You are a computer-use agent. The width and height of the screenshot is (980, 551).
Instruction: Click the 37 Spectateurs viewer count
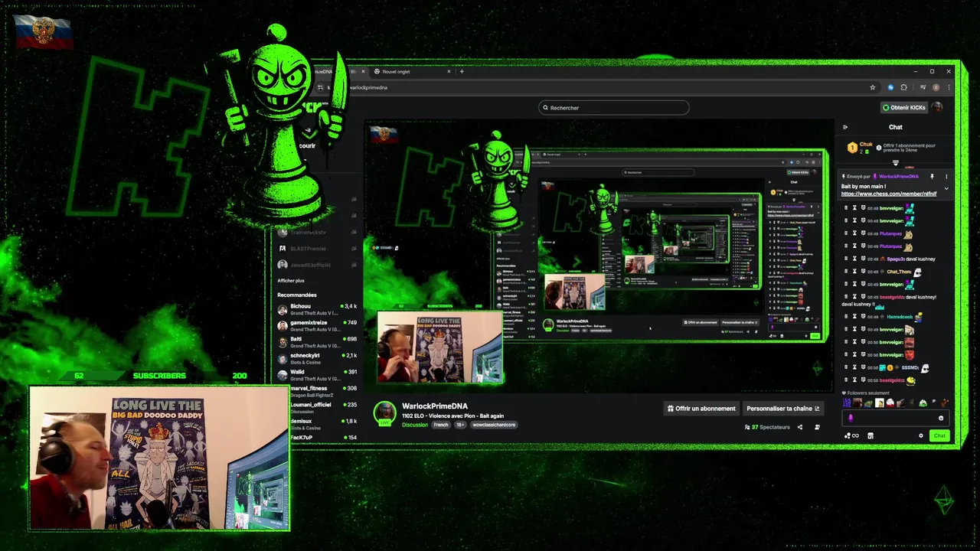click(767, 427)
